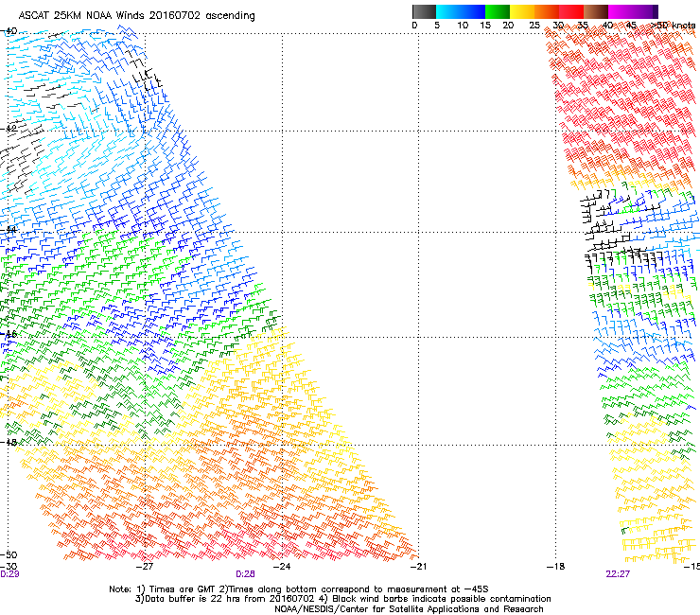Click the legend label '25'
This screenshot has width=700, height=615.
tap(534, 26)
